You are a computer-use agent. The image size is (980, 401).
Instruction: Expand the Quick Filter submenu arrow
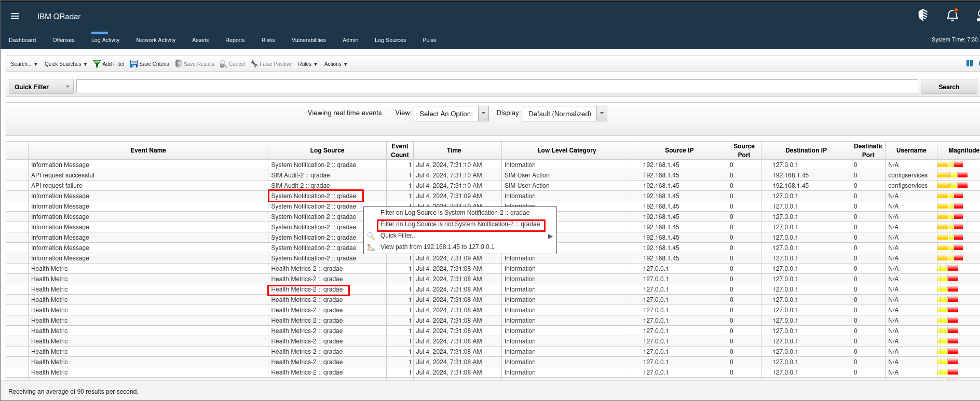pyautogui.click(x=550, y=236)
